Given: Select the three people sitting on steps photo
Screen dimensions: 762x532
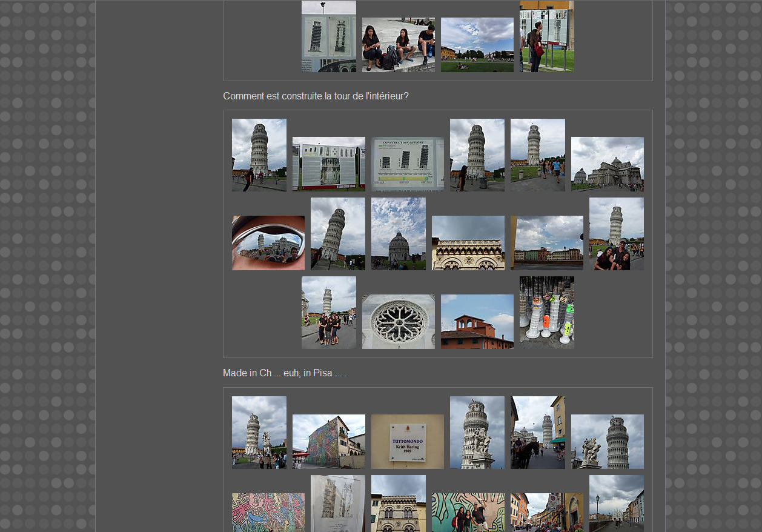Looking at the screenshot, I should pos(398,45).
